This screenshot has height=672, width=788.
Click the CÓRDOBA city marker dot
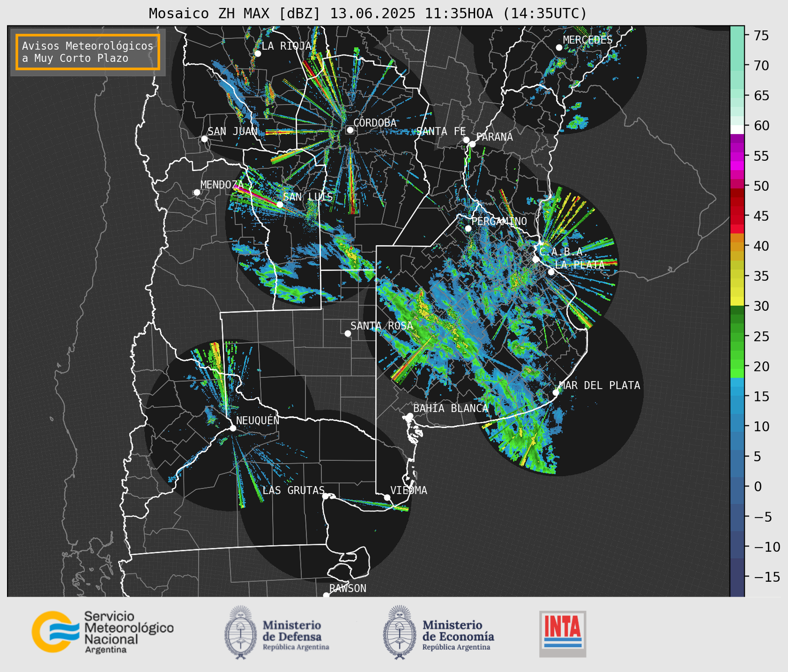(x=350, y=130)
